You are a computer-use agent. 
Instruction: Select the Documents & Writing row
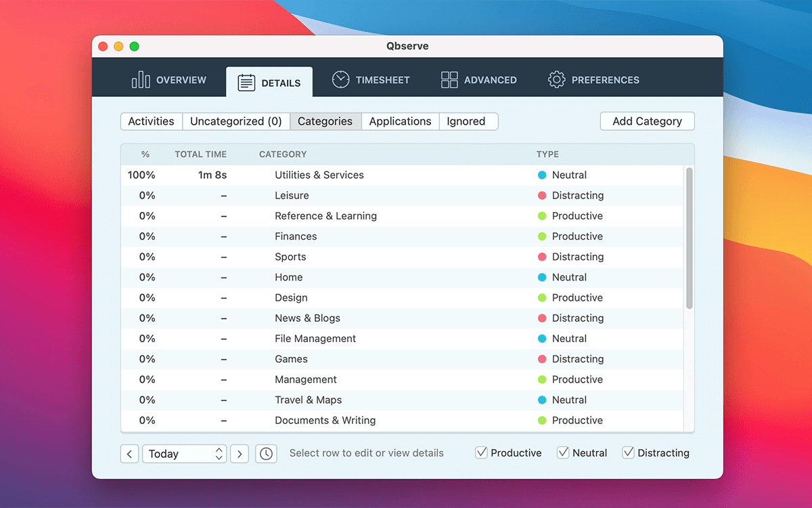pos(403,420)
